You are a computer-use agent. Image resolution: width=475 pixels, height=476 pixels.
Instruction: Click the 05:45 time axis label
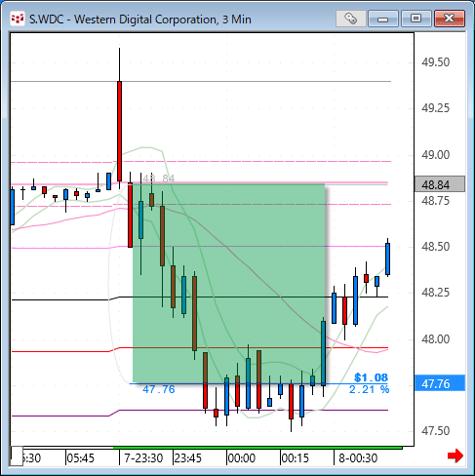(x=80, y=457)
